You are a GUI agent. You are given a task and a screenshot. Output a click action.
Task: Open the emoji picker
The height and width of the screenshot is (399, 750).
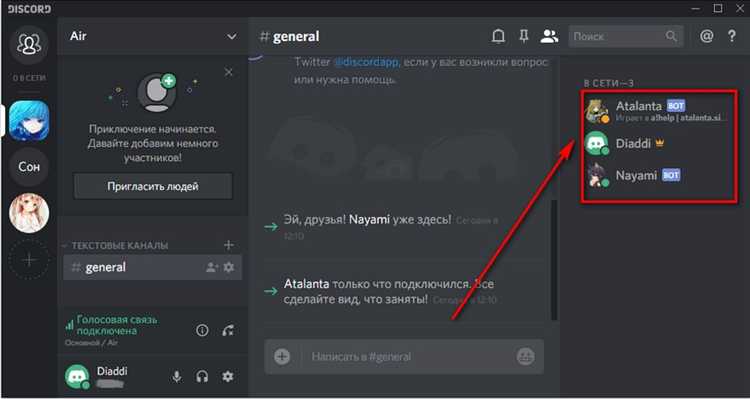(x=525, y=356)
